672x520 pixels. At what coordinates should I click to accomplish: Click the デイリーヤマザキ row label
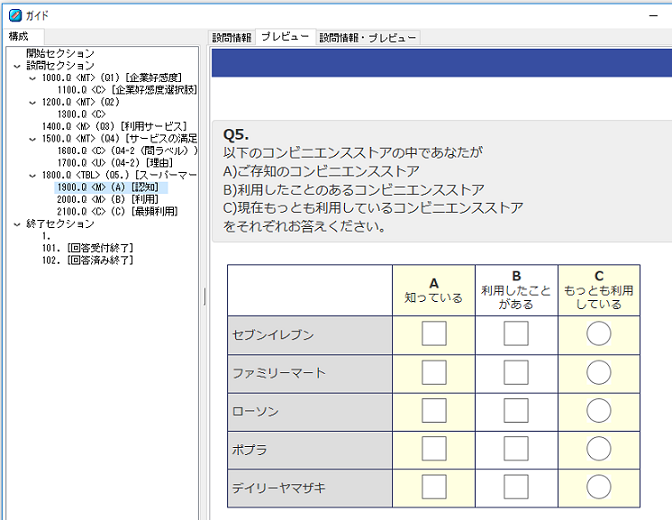tap(310, 488)
